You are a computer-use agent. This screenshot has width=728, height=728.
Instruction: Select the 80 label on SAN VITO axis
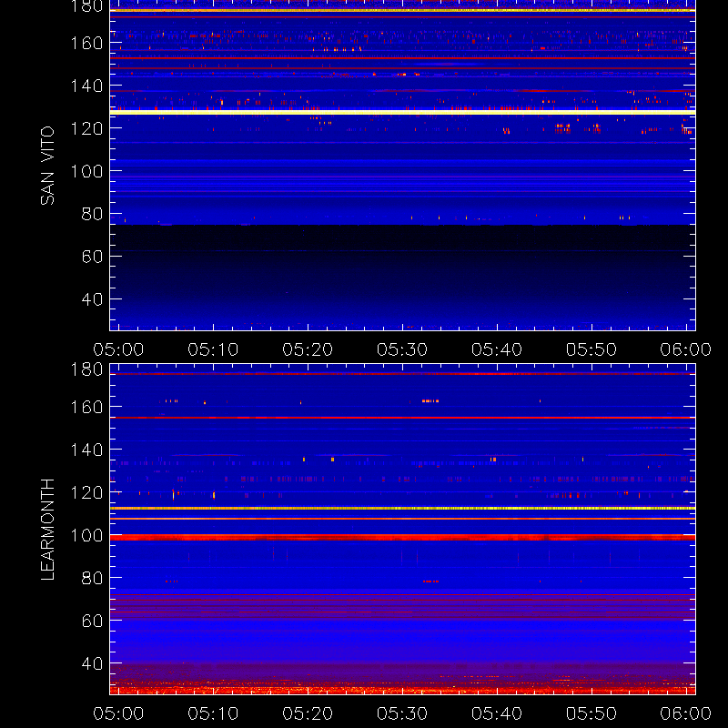[x=92, y=214]
